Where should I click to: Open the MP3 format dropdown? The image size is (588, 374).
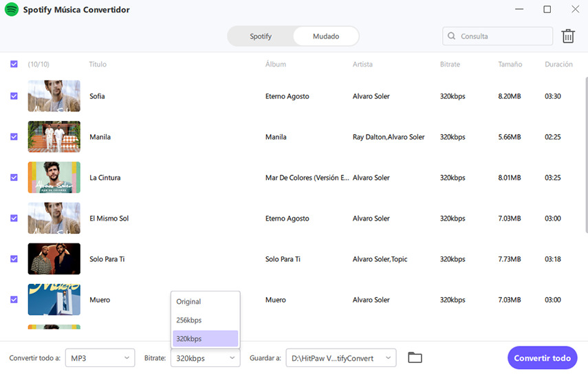coord(100,358)
